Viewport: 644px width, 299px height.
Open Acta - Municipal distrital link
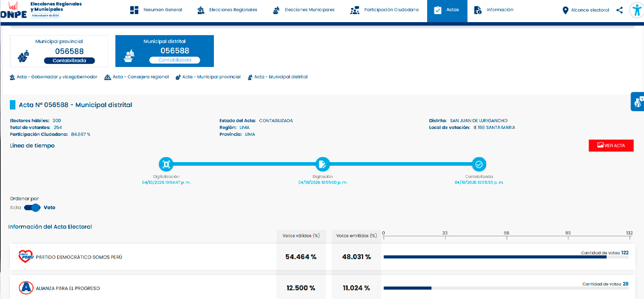[280, 77]
